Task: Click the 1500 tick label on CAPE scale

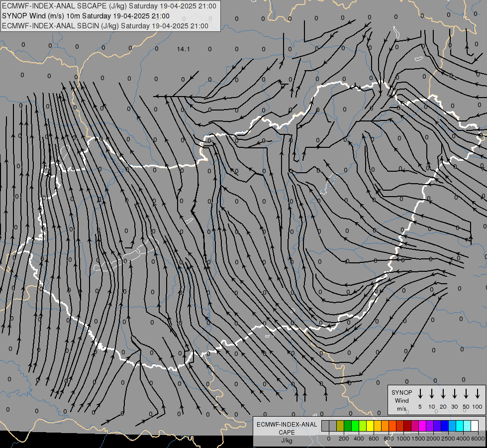Action: 418,439
